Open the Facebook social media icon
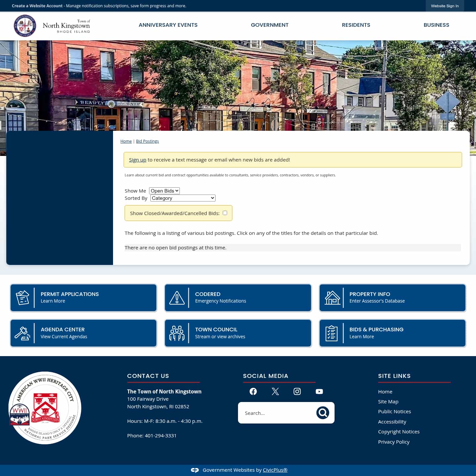This screenshot has width=476, height=476. pos(253,391)
